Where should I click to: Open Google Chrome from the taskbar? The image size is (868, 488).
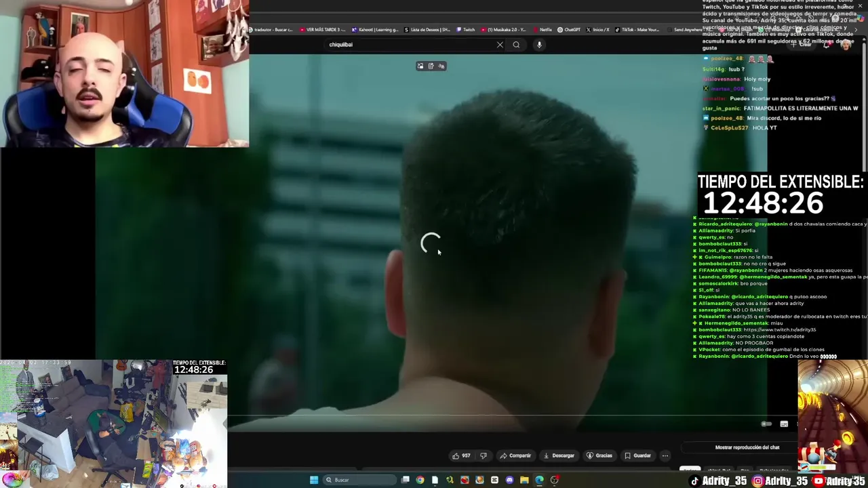(x=420, y=480)
